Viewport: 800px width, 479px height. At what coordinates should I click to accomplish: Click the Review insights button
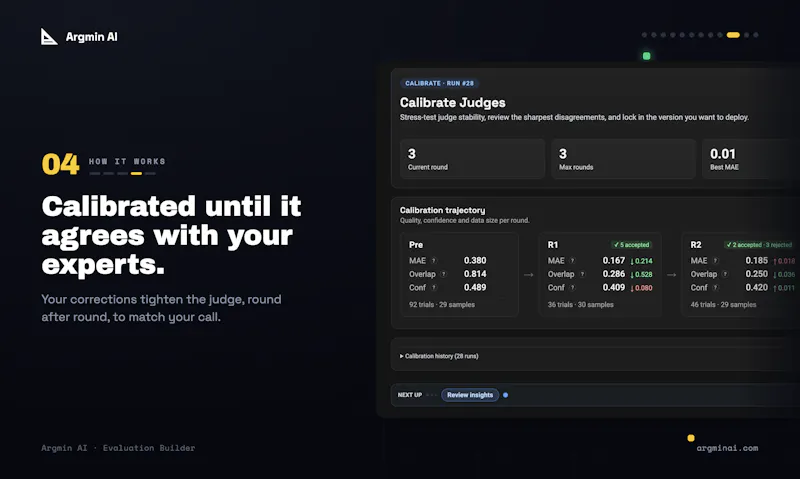(x=470, y=395)
